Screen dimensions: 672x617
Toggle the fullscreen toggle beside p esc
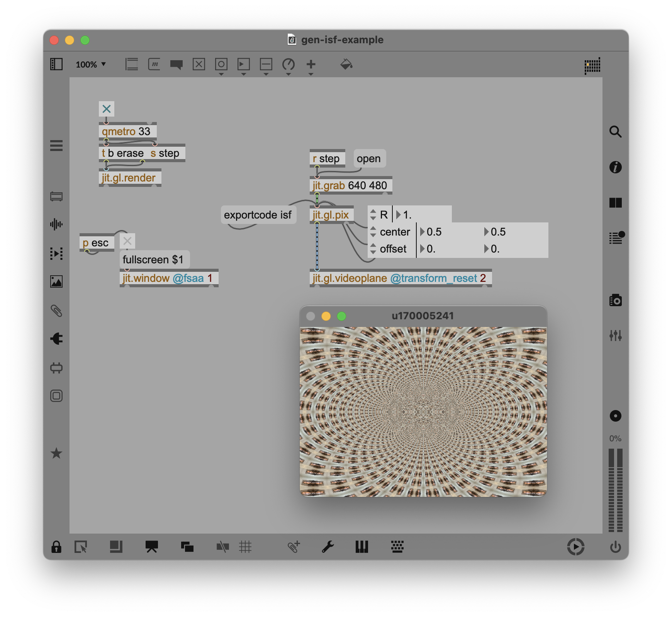127,241
